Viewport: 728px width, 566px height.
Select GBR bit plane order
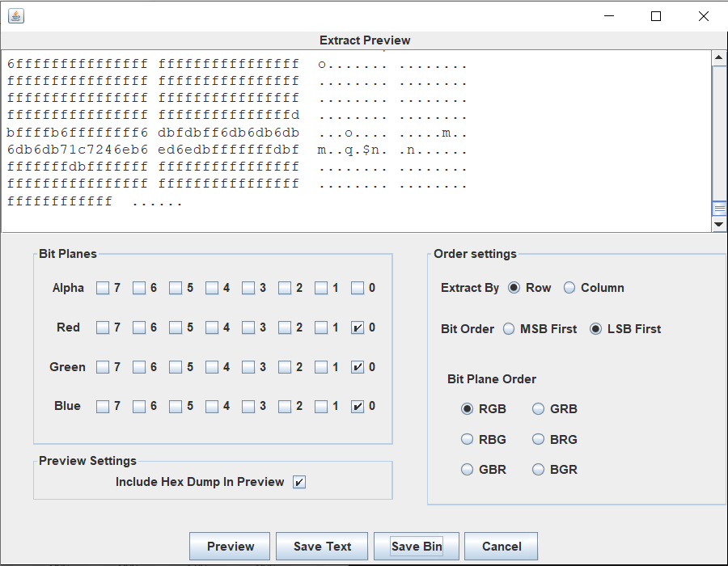coord(467,470)
